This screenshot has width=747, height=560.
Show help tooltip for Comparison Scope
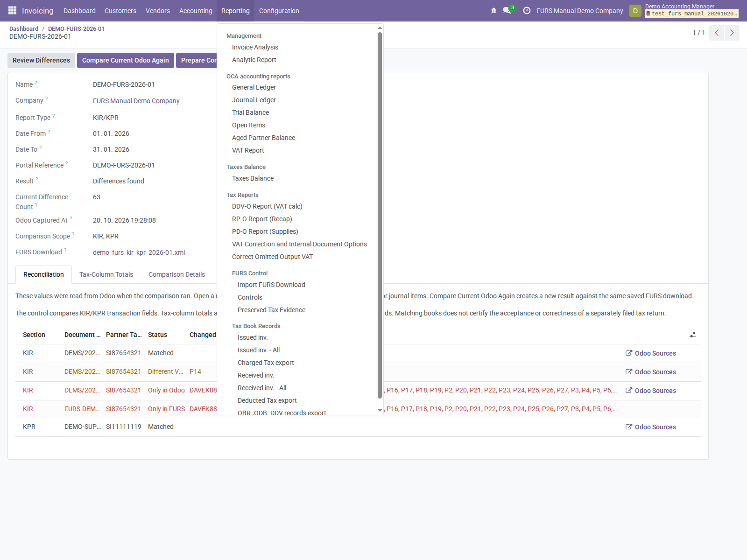pos(73,234)
